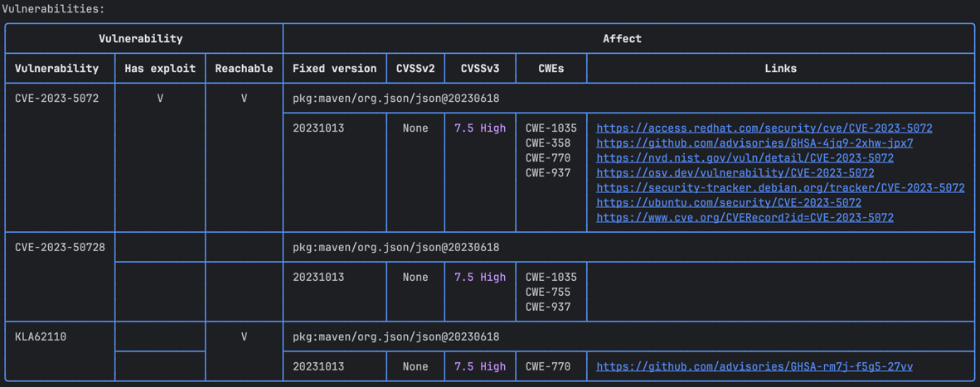
Task: Select the KLA62110 vulnerability cell
Action: coord(41,337)
